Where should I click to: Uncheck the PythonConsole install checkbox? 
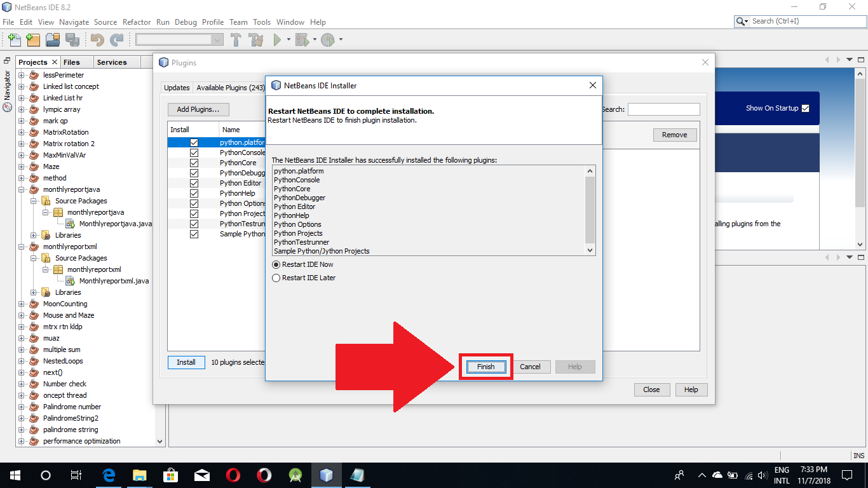coord(194,152)
